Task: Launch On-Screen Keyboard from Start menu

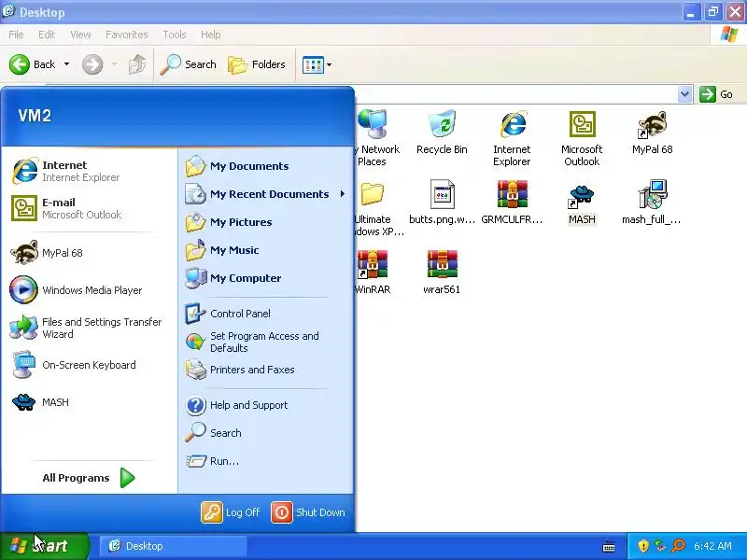Action: pos(88,365)
